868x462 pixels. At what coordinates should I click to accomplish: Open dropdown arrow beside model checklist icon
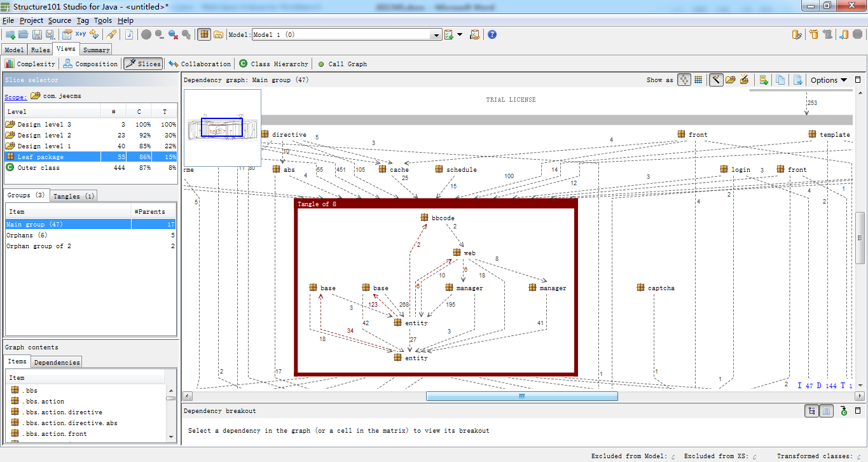pyautogui.click(x=460, y=34)
